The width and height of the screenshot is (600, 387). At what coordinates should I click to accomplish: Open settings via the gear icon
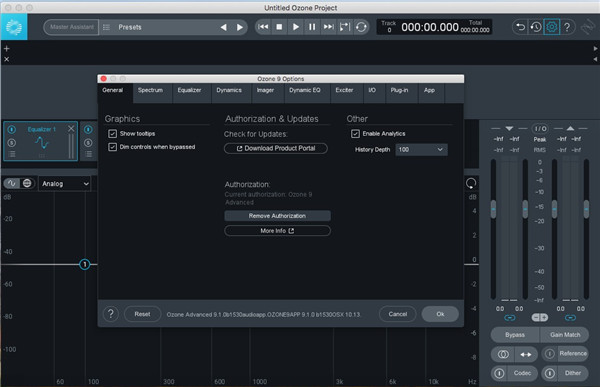coord(551,27)
